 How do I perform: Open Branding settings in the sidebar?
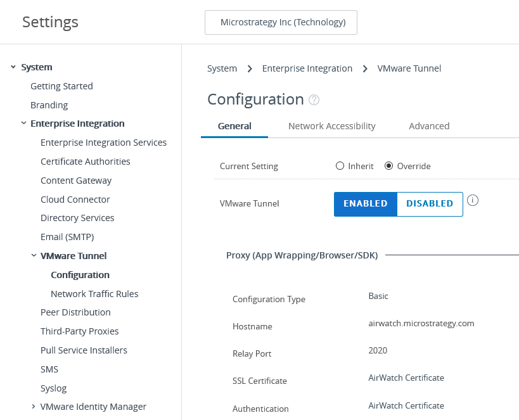(49, 105)
